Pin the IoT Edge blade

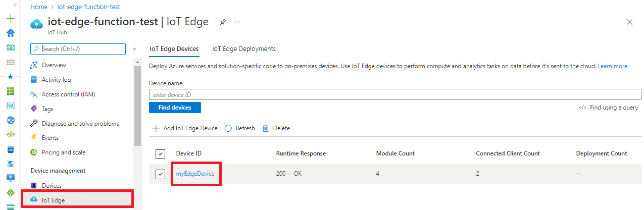point(222,22)
